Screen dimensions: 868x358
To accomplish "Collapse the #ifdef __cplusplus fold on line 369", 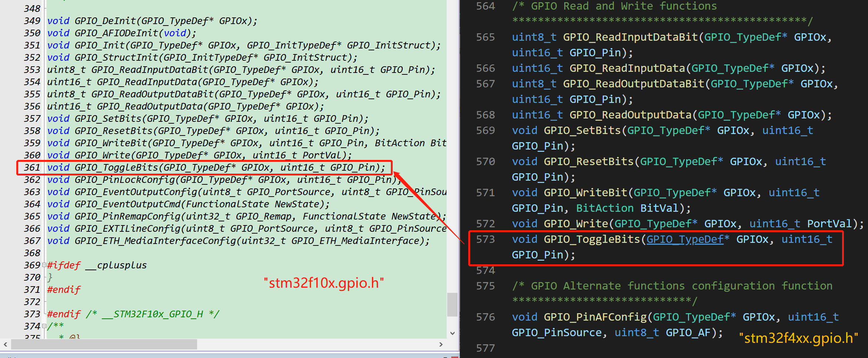I will 44,265.
